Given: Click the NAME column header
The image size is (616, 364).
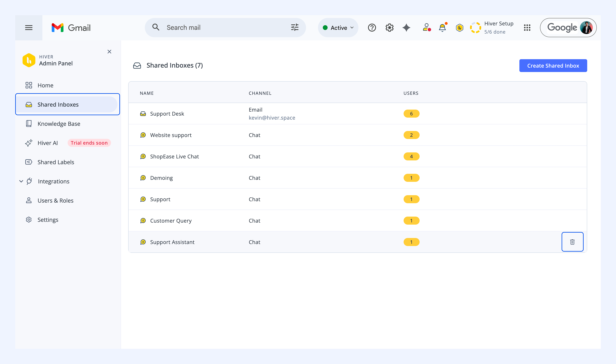Looking at the screenshot, I should (147, 93).
